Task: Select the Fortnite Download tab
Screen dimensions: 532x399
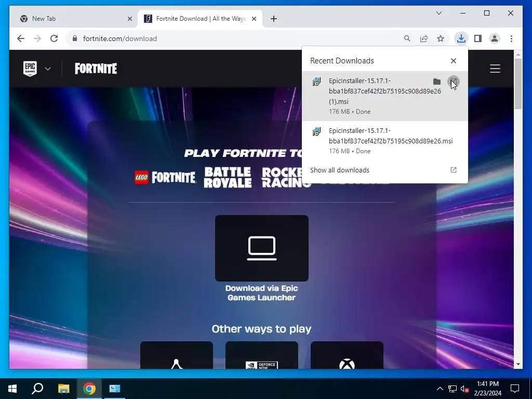Action: [x=200, y=19]
